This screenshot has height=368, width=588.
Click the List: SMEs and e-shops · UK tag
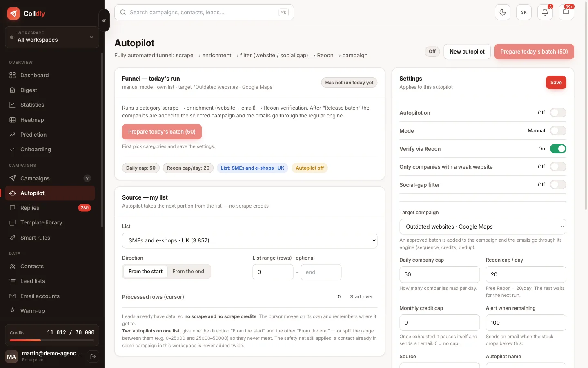[x=252, y=168]
